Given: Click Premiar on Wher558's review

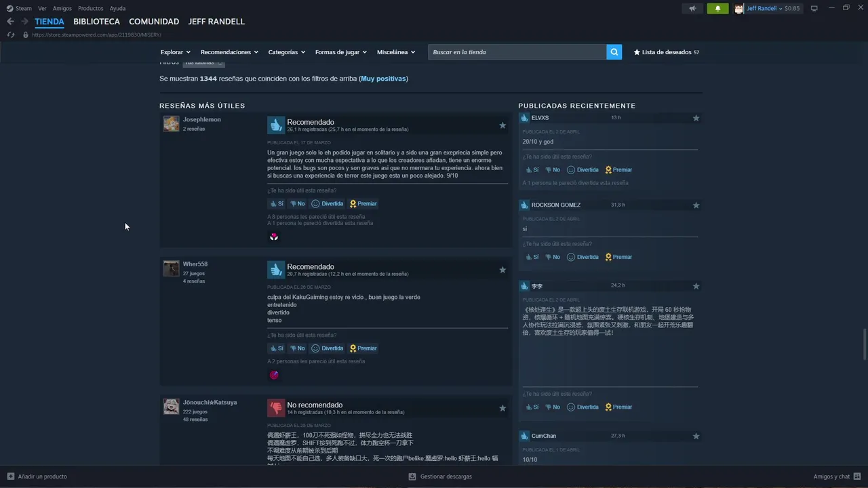Looking at the screenshot, I should 363,348.
